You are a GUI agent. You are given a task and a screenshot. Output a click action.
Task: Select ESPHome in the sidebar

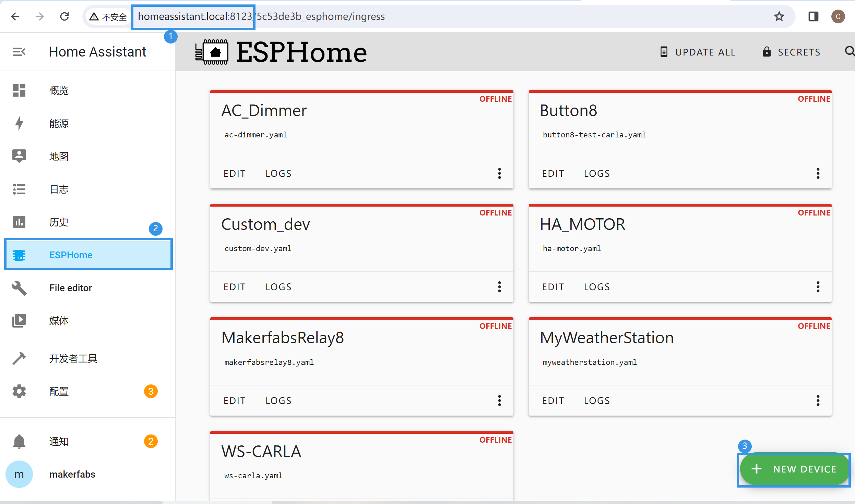coord(88,255)
